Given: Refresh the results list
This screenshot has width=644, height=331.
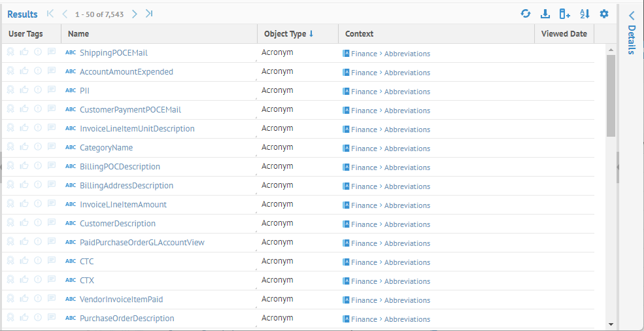Looking at the screenshot, I should click(526, 14).
